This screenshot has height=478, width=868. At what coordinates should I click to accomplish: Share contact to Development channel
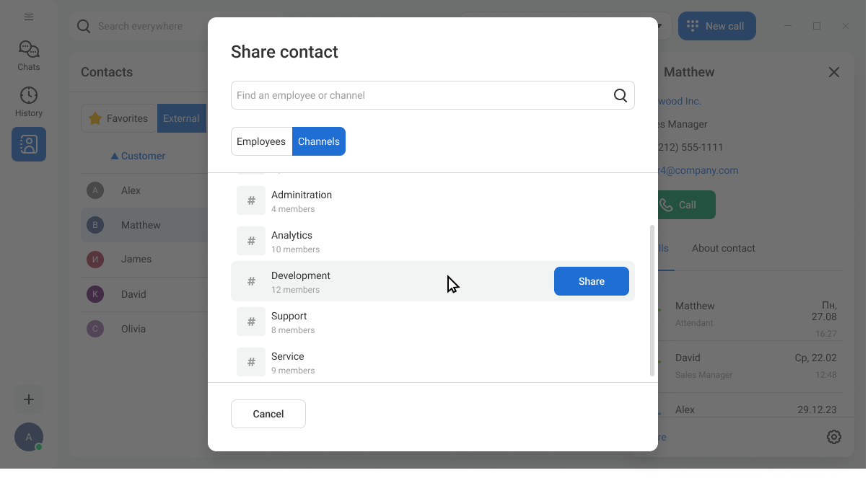[x=592, y=281]
